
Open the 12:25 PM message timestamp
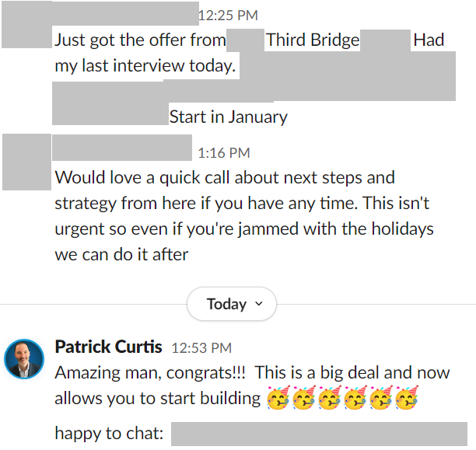(x=228, y=15)
